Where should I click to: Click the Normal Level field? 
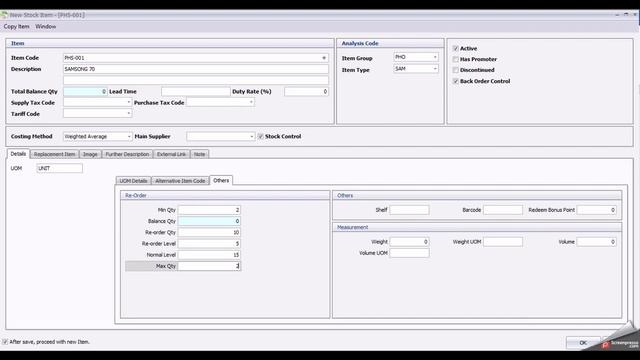point(209,255)
